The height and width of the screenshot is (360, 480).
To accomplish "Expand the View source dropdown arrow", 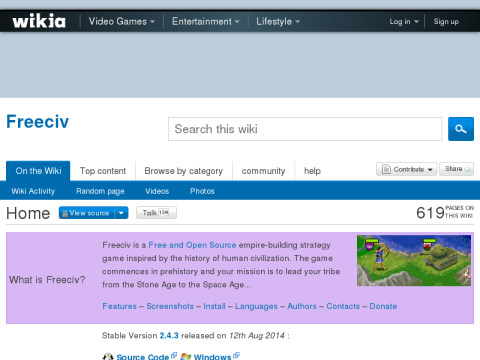I will click(x=121, y=213).
